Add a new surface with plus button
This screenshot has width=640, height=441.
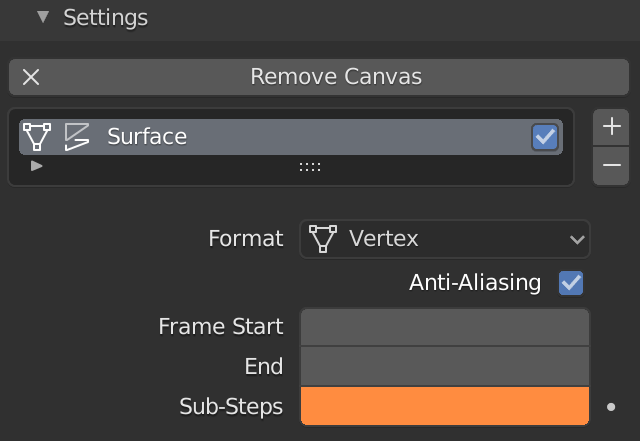tap(611, 127)
